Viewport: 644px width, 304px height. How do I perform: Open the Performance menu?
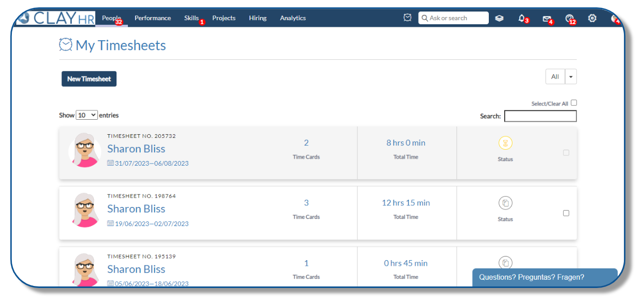click(153, 18)
